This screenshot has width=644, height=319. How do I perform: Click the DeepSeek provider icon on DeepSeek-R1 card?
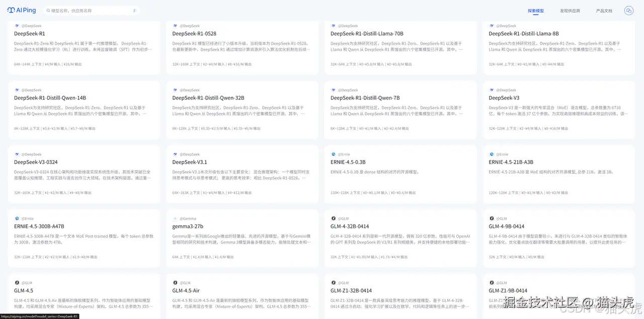click(16, 26)
